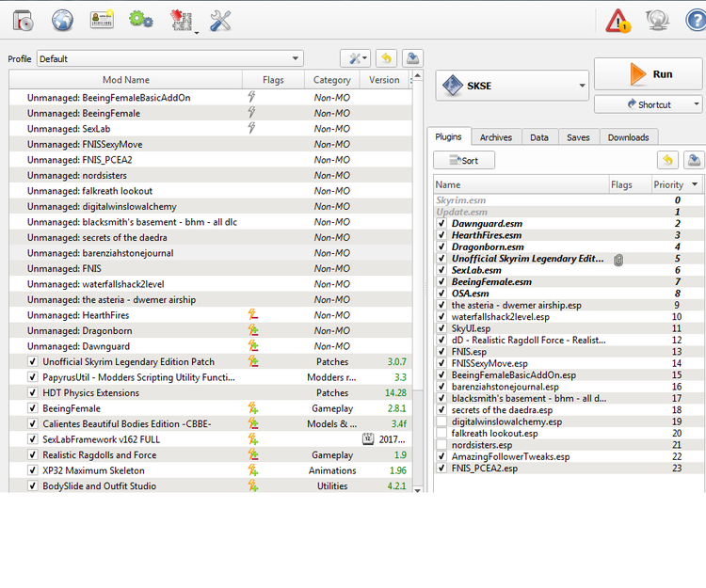
Task: Open the Nexus globe browser icon
Action: click(62, 21)
